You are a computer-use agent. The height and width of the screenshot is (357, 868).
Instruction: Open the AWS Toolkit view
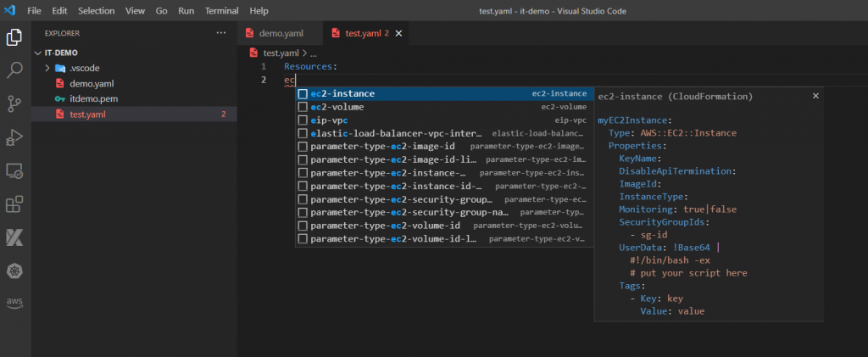click(14, 303)
